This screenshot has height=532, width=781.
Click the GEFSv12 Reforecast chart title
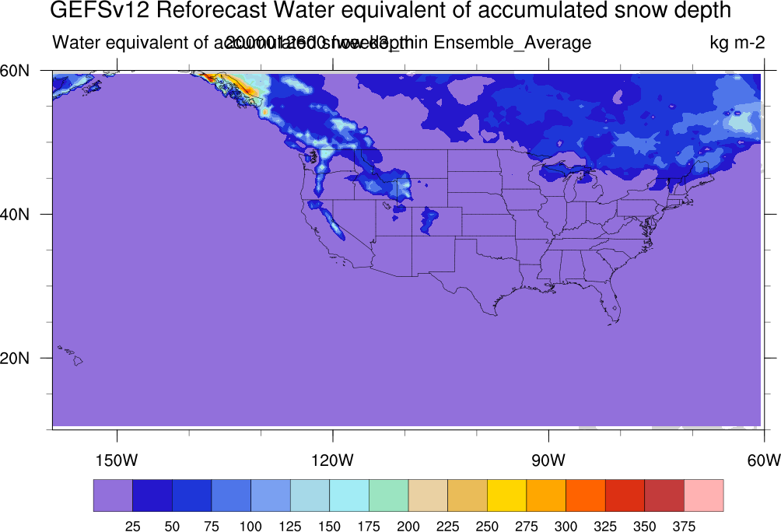[x=390, y=10]
